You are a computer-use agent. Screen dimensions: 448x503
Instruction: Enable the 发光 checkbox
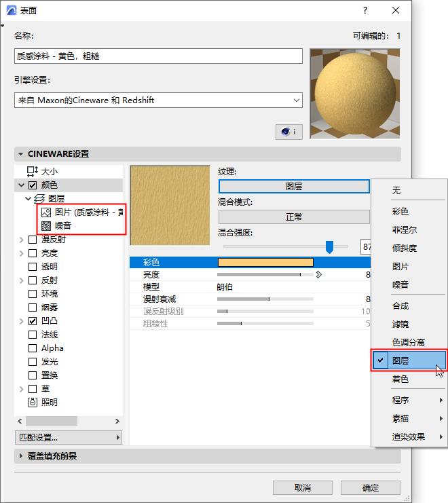pyautogui.click(x=33, y=362)
